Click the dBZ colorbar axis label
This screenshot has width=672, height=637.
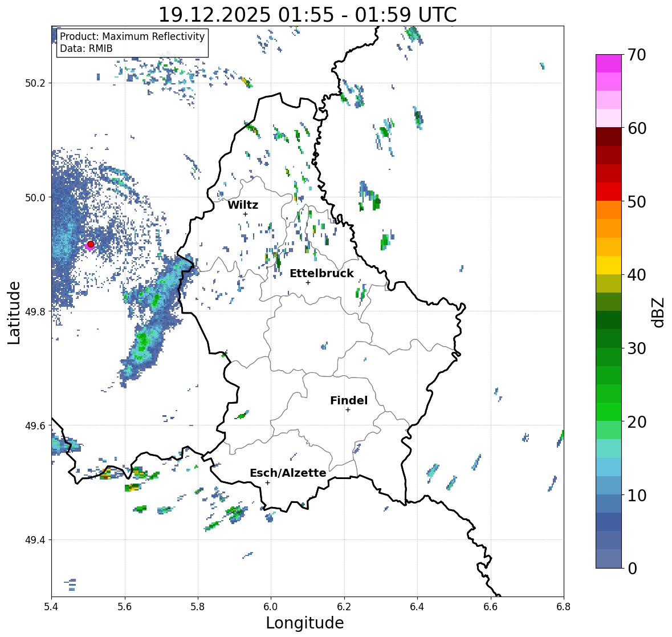[659, 312]
